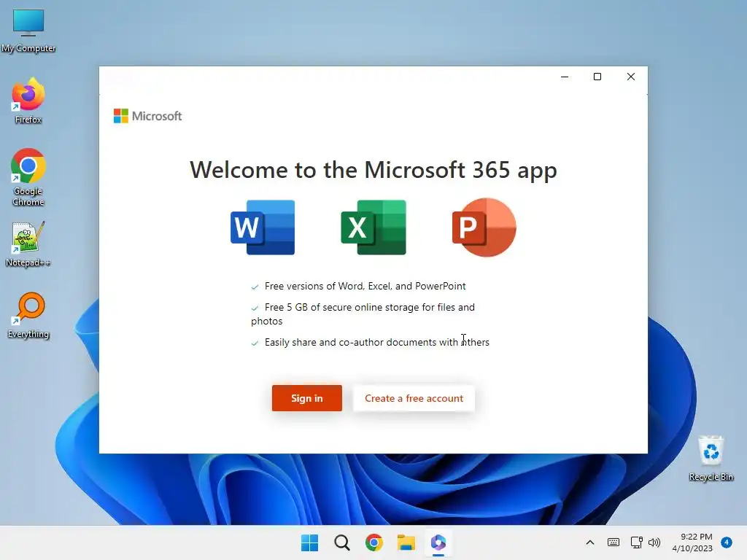Click text 'Free versions of Word, Excel, and PowerPoint'
The width and height of the screenshot is (747, 560).
365,286
